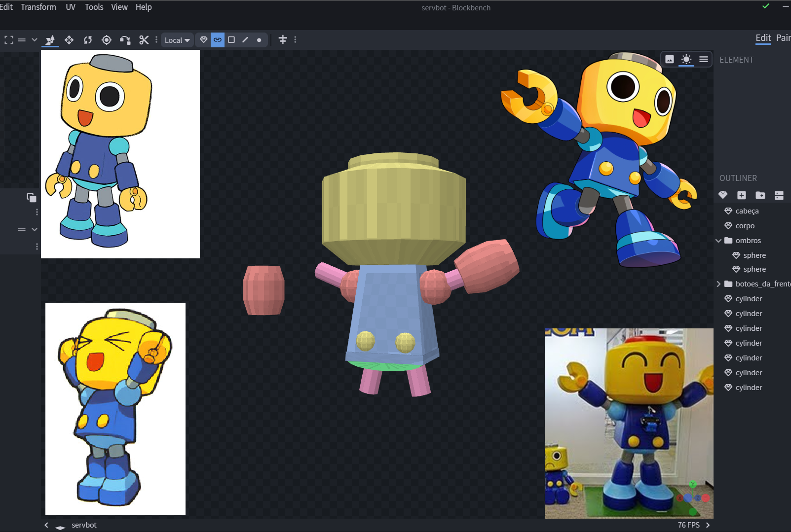
Task: Click the OUTLINER panel header
Action: (x=738, y=178)
